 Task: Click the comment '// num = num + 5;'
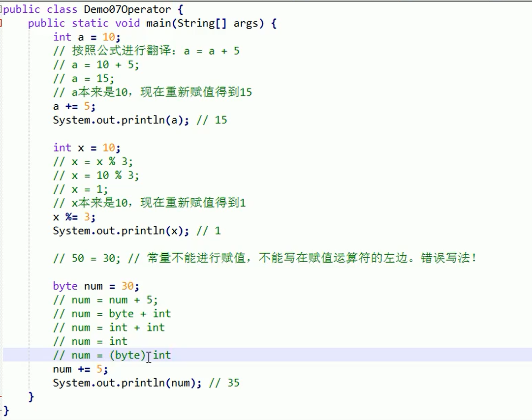pyautogui.click(x=105, y=300)
